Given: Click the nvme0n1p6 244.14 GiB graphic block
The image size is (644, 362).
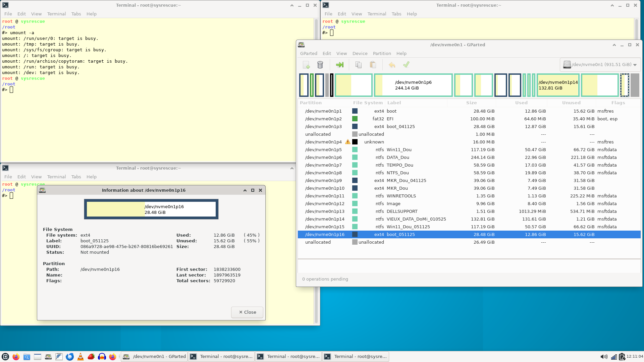Looking at the screenshot, I should (413, 85).
